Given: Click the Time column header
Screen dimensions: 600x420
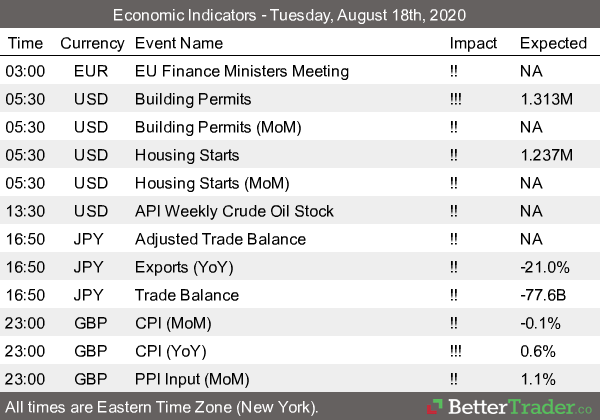Looking at the screenshot, I should [25, 43].
